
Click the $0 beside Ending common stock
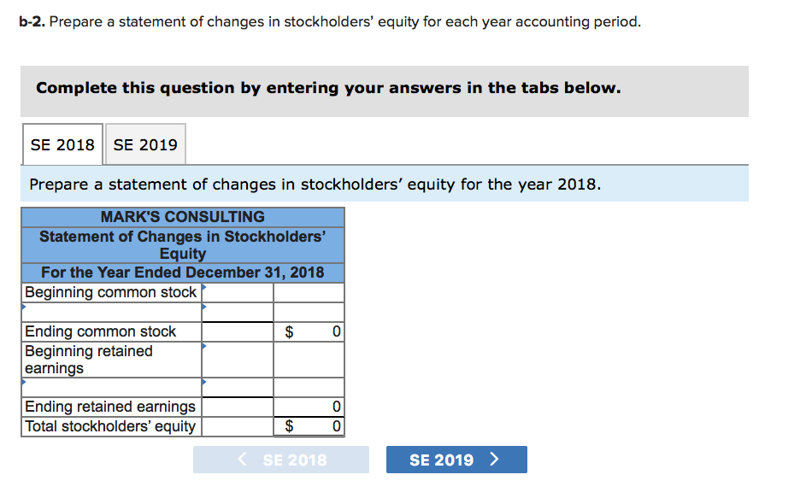point(308,331)
